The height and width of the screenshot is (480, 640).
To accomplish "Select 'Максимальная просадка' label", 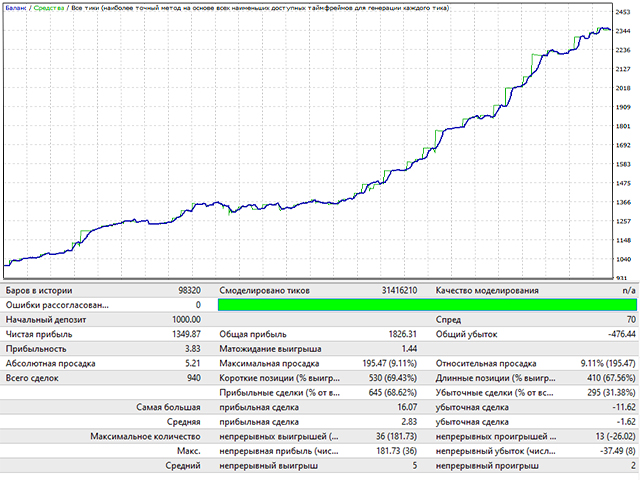I will (x=269, y=364).
